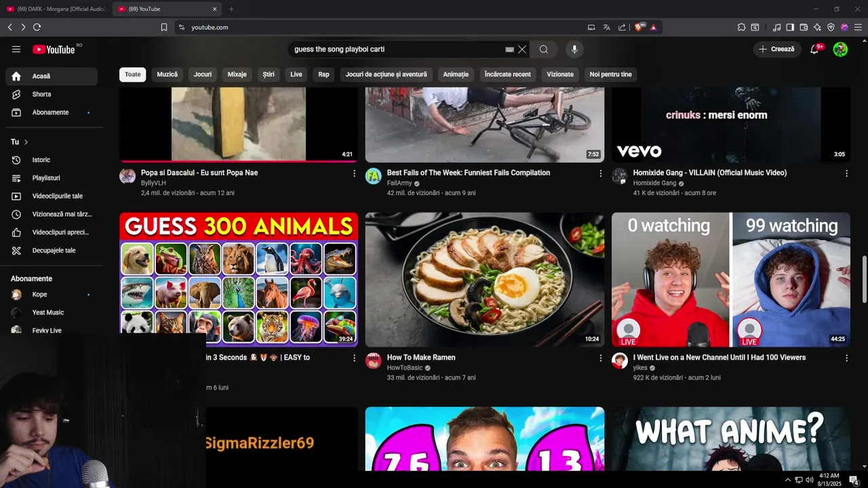This screenshot has width=868, height=488.
Task: Open the Brave Wallet icon
Action: [804, 27]
